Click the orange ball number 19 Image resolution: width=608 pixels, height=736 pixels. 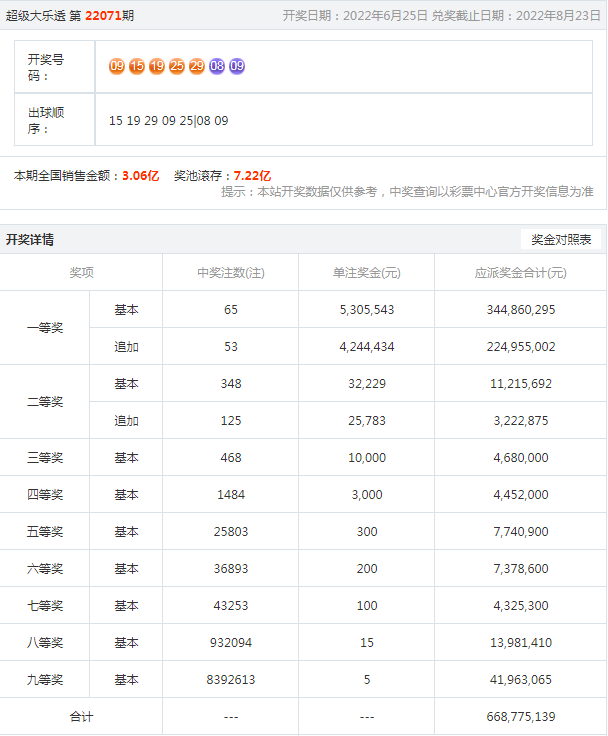157,66
